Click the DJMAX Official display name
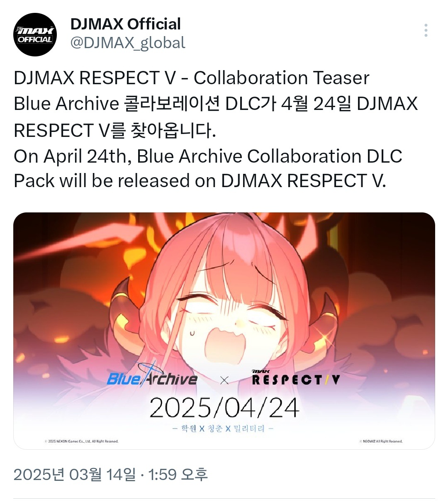This screenshot has width=448, height=502. click(126, 24)
